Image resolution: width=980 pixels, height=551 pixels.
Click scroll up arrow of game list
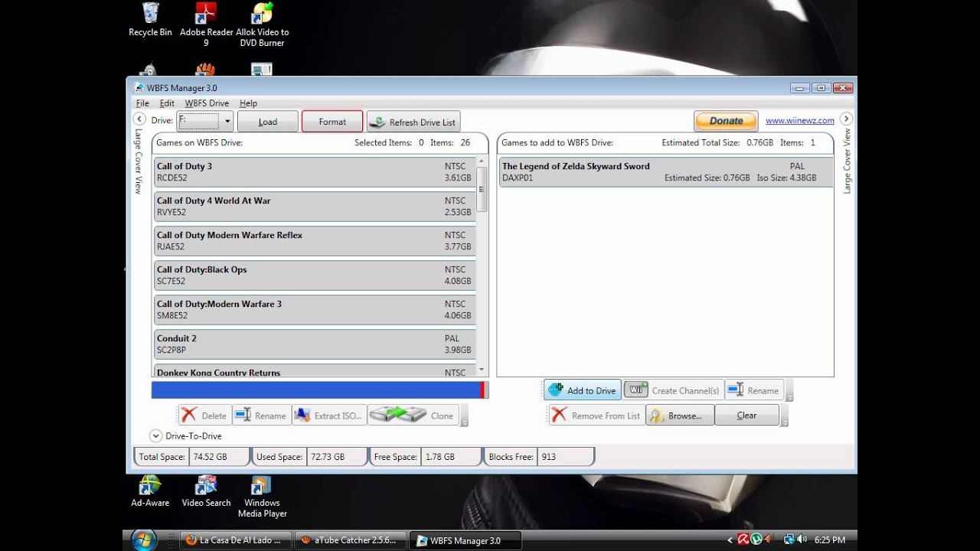coord(482,161)
